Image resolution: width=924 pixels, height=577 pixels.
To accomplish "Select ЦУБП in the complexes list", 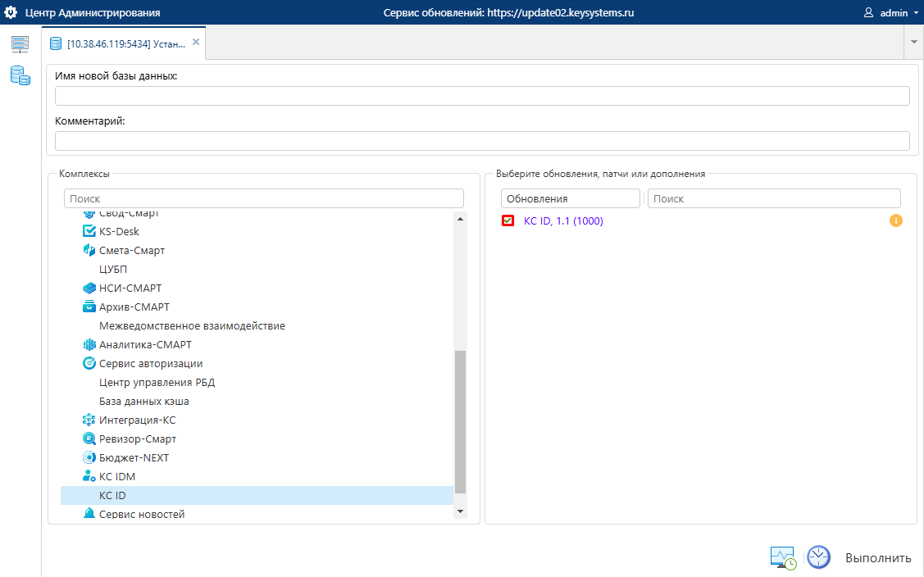I will coord(113,270).
